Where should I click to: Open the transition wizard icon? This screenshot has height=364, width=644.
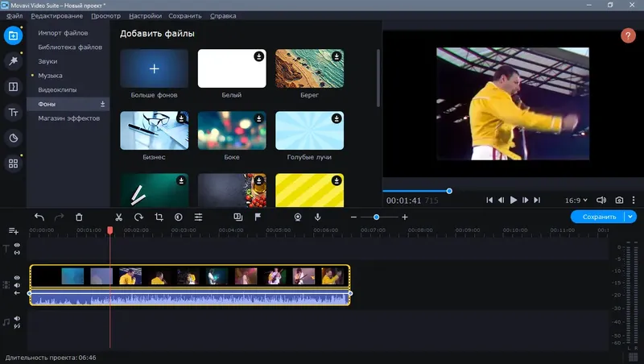coord(237,217)
